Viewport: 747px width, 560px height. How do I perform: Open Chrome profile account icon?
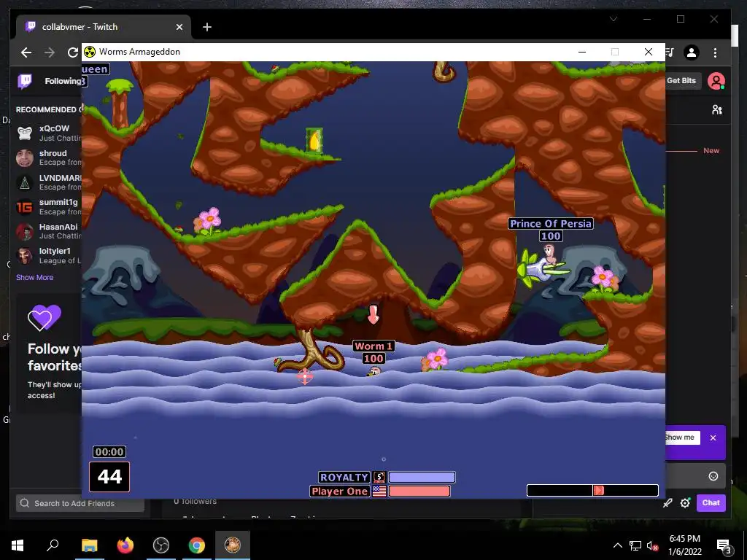[692, 52]
